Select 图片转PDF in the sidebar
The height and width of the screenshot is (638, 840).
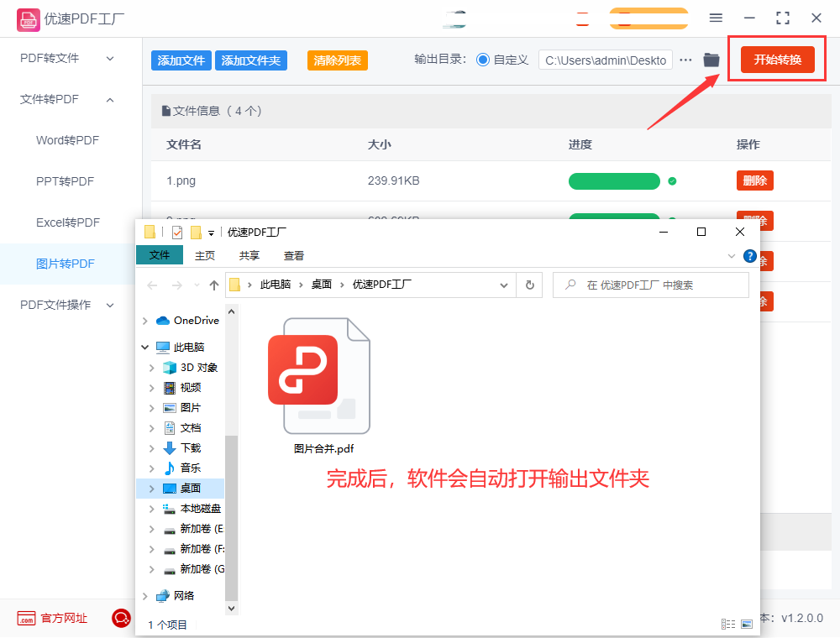(x=66, y=264)
